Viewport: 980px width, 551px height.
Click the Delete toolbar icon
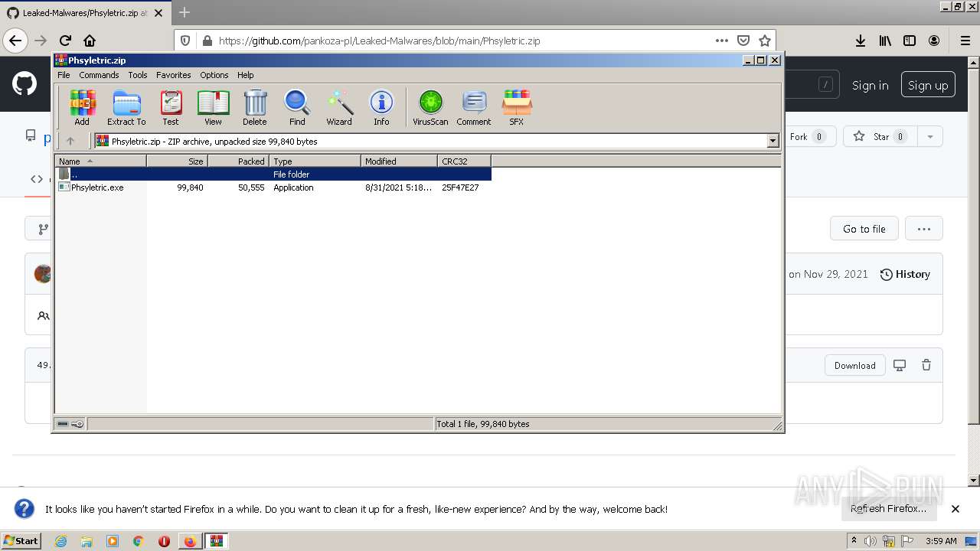(x=255, y=107)
